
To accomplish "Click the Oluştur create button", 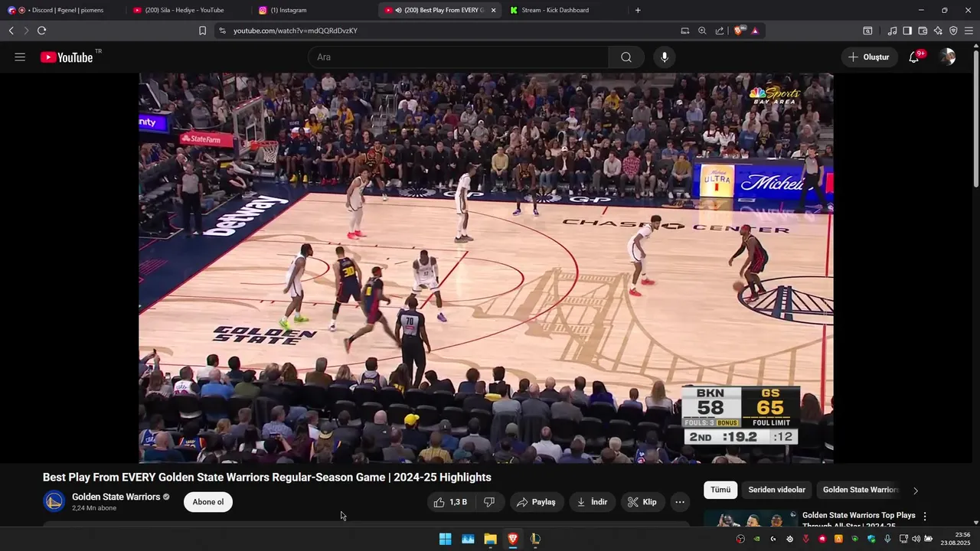I will [x=869, y=57].
